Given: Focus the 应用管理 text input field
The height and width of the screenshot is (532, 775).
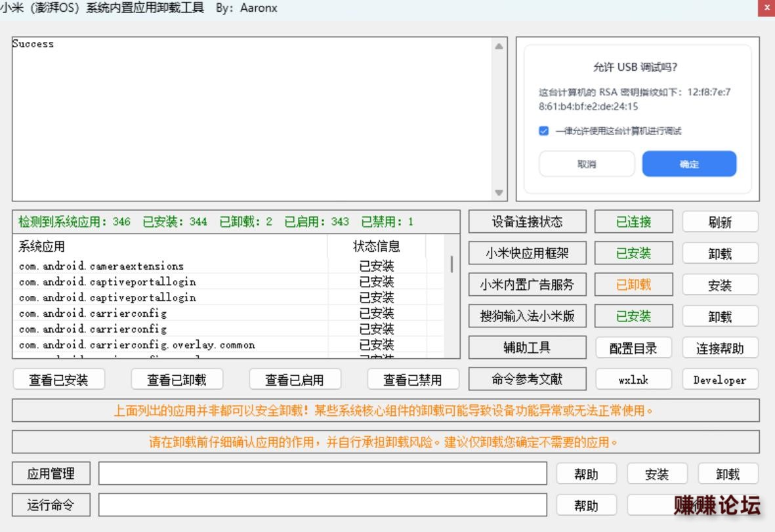Looking at the screenshot, I should point(323,474).
